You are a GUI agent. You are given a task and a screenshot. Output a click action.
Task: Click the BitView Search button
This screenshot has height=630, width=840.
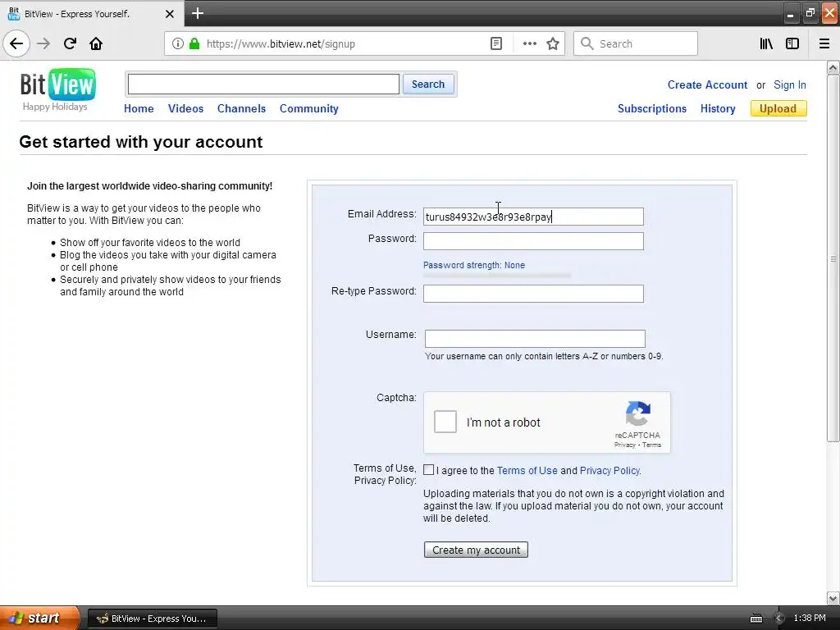(x=428, y=84)
